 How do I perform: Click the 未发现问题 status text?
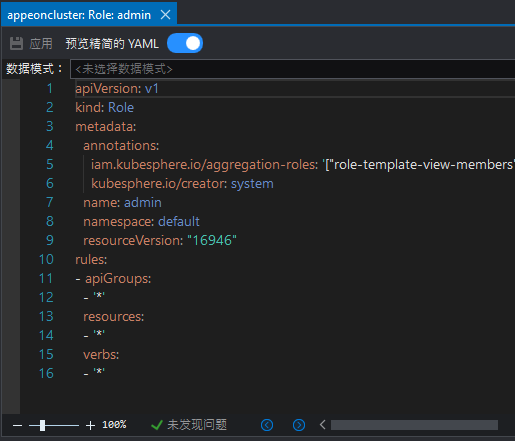pyautogui.click(x=197, y=425)
